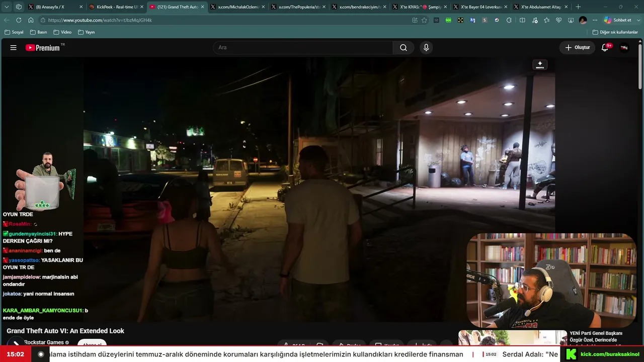Open the browser extensions puzzle icon

(509, 20)
